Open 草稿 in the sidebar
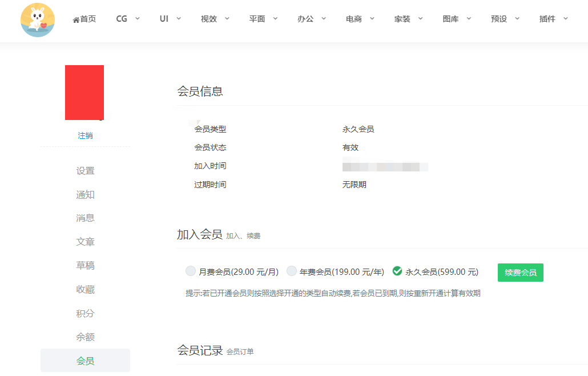Viewport: 588px width, 376px height. [x=85, y=266]
